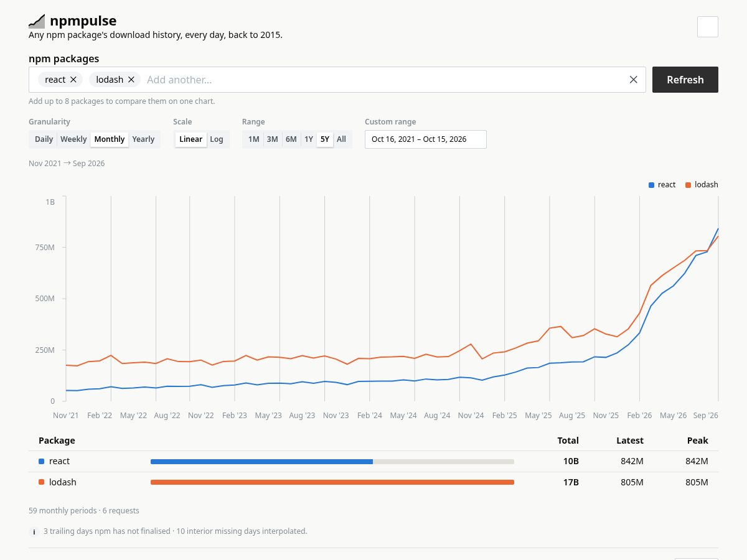Toggle react series in chart legend
Image resolution: width=747 pixels, height=560 pixels.
(x=662, y=185)
